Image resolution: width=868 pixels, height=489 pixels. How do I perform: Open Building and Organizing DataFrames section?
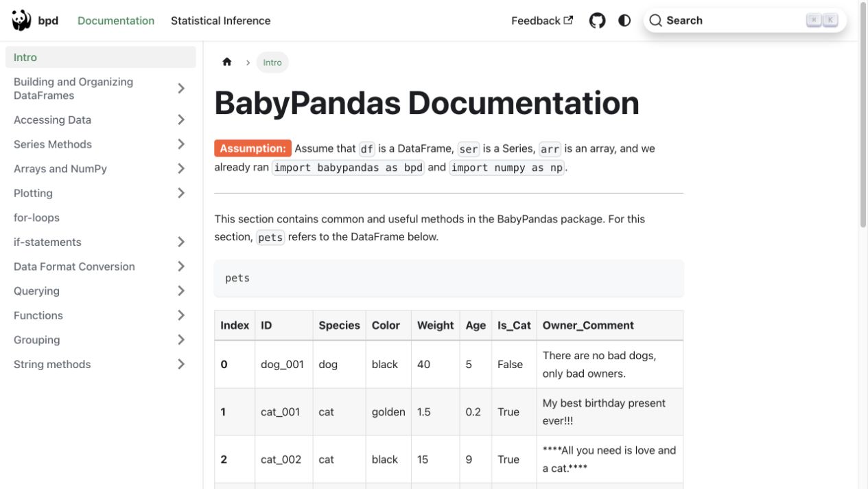coord(73,89)
